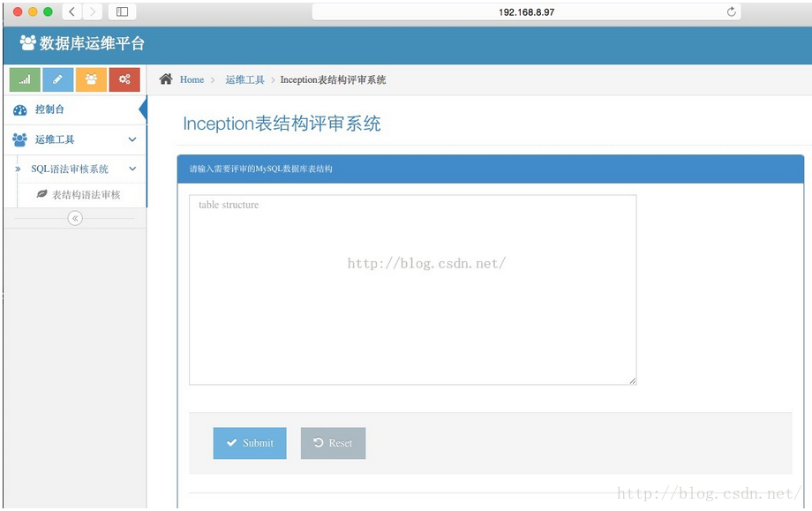Click the home icon in breadcrumb

166,79
